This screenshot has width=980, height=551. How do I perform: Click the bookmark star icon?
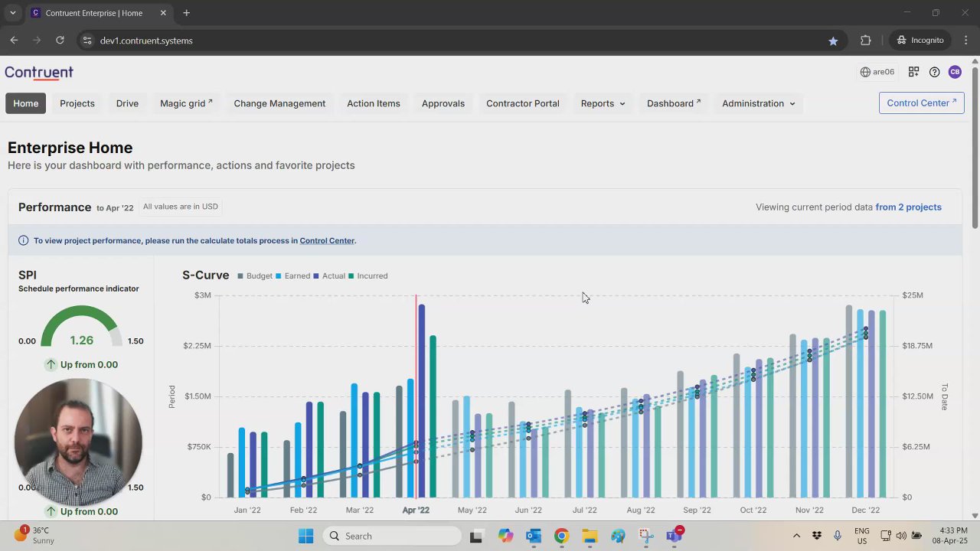[x=833, y=41]
